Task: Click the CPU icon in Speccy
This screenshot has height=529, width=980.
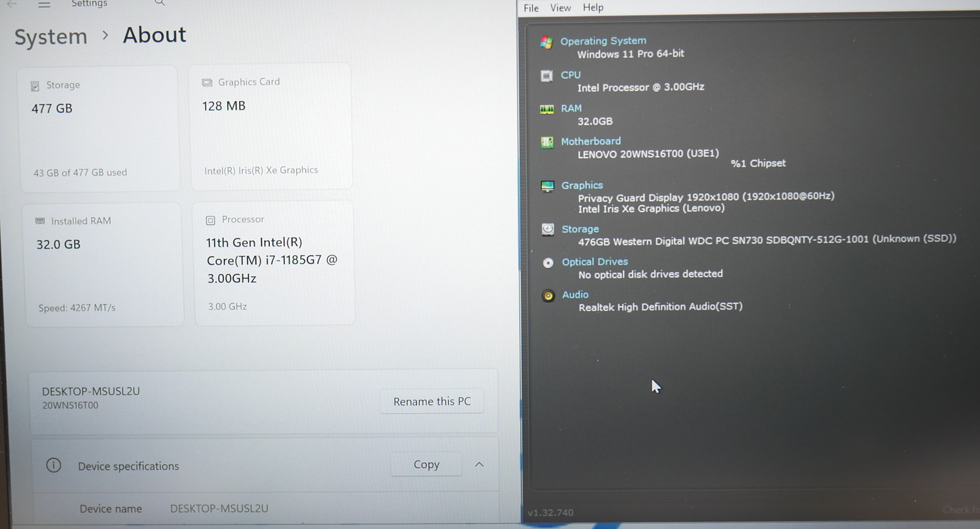Action: [546, 76]
